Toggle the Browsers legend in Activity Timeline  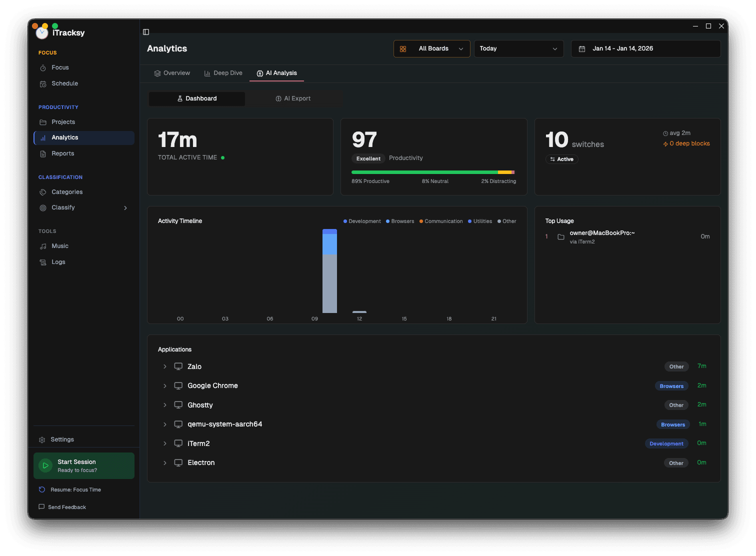[400, 221]
